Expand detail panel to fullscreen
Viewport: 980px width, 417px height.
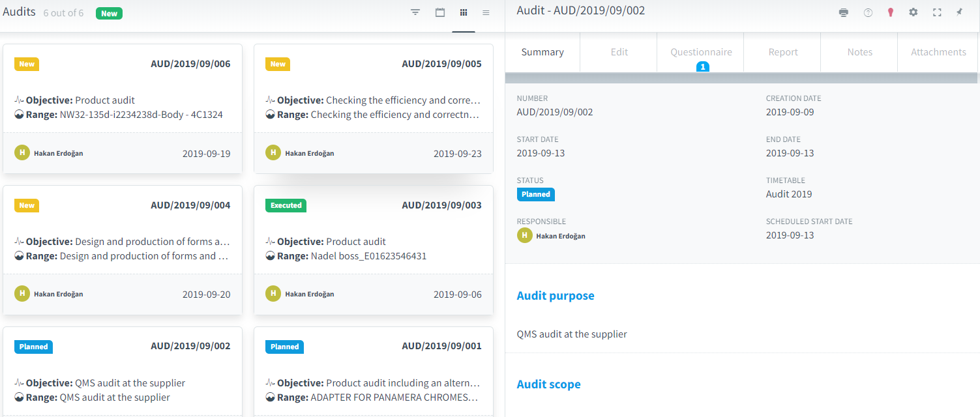pos(937,12)
